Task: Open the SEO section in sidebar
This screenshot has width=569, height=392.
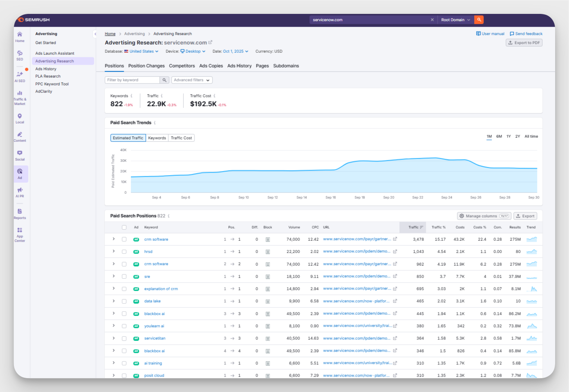Action: click(20, 55)
